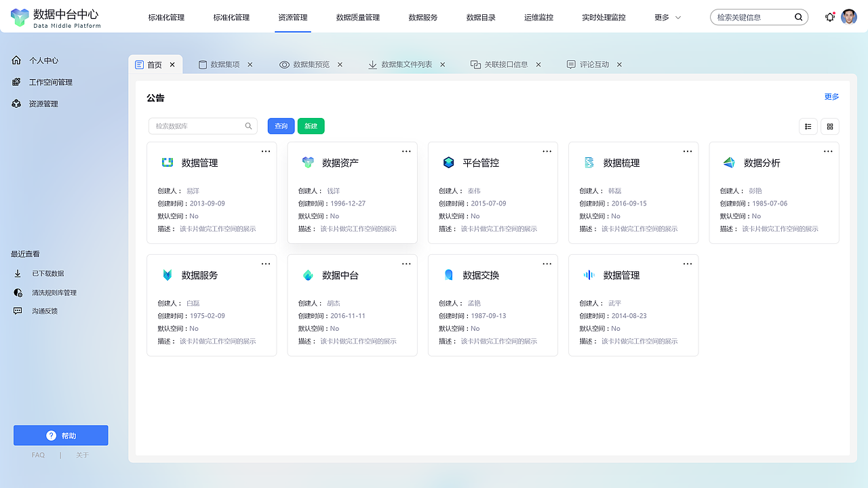This screenshot has height=488, width=868.
Task: Open the more menu on the 数据中台 card
Action: (x=406, y=264)
